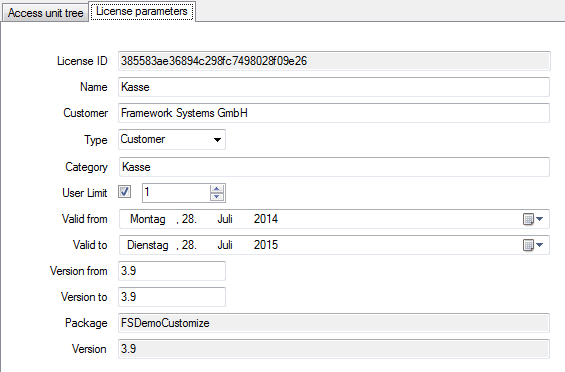Screen dimensions: 565x372
Task: Select day 28 in Valid to
Action: tap(189, 245)
